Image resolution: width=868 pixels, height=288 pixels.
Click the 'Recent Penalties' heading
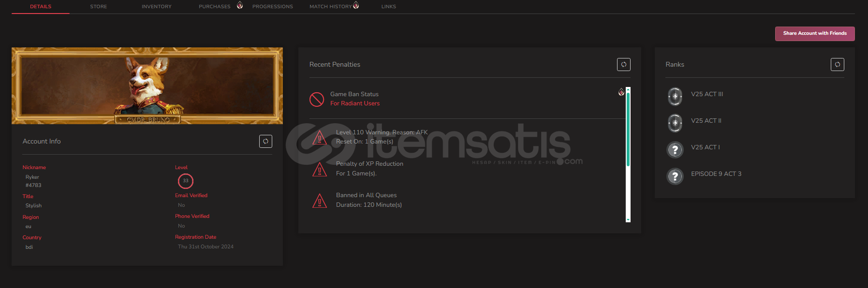pos(335,65)
